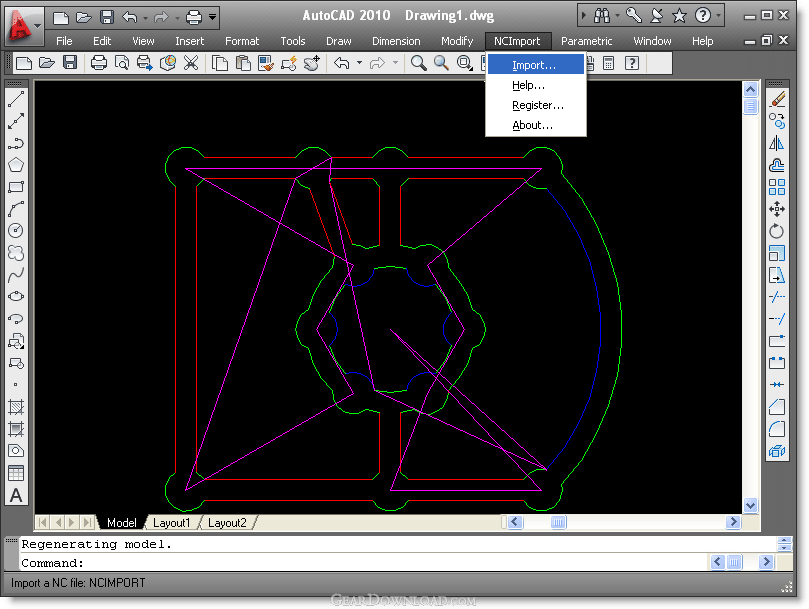Click the vertical scrollbar up arrow
The width and height of the screenshot is (809, 609).
(750, 89)
